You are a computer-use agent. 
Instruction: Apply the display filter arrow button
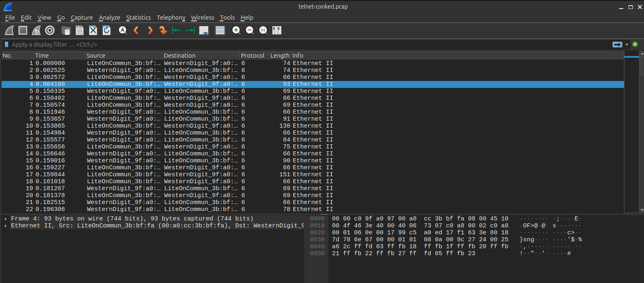pos(617,45)
